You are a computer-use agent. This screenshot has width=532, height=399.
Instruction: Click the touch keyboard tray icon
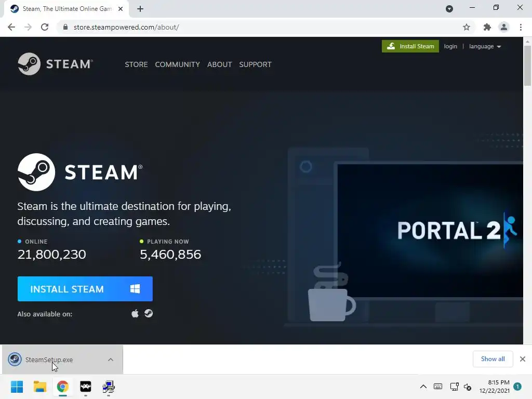pos(437,387)
